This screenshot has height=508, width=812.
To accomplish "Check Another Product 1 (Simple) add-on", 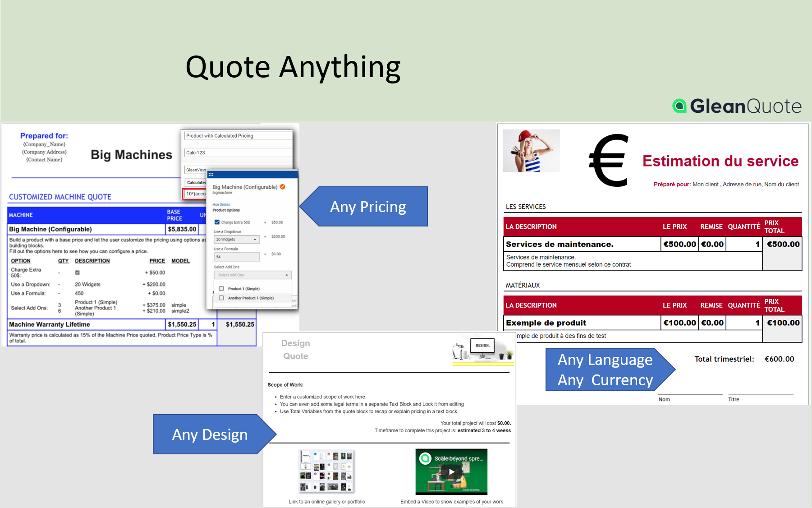I will [221, 298].
